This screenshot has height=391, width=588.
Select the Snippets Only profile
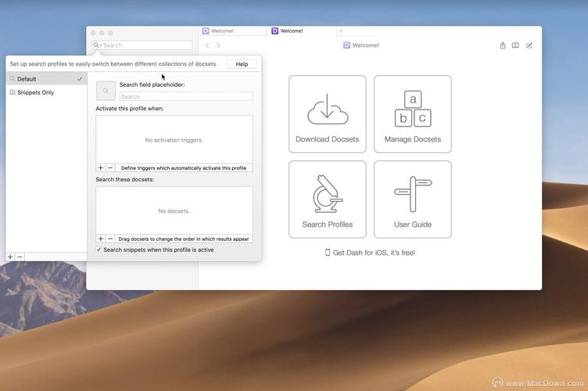click(x=46, y=92)
